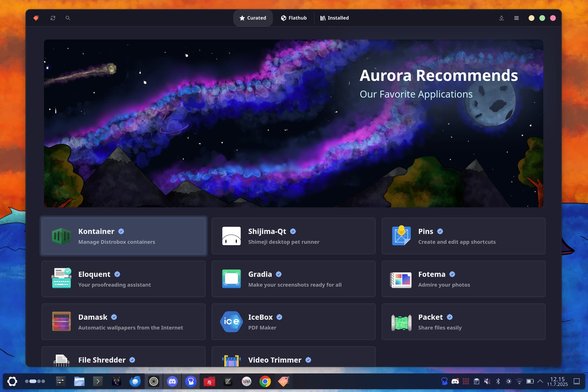The image size is (588, 392).
Task: Open Bluetooth settings in the system tray
Action: pos(498,381)
